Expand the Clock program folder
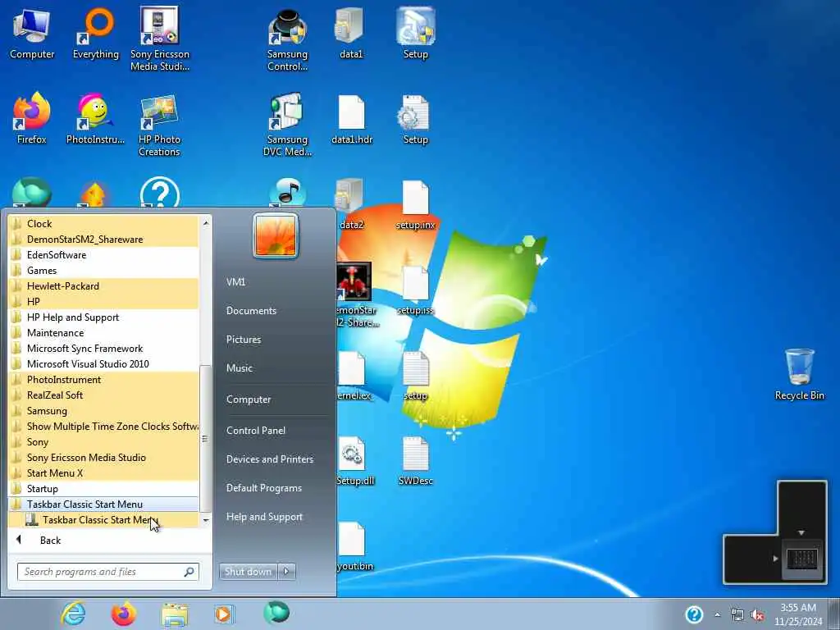Viewport: 840px width, 630px height. [x=103, y=223]
